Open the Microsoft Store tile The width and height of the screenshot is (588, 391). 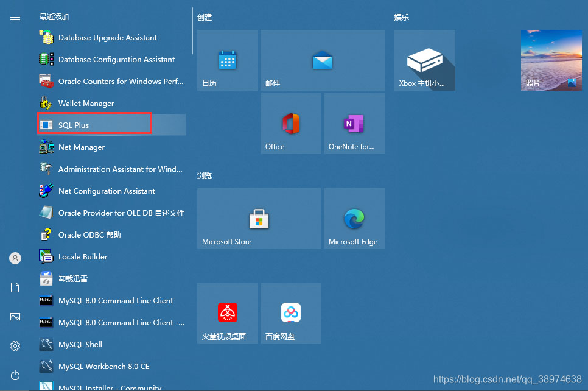pyautogui.click(x=259, y=219)
